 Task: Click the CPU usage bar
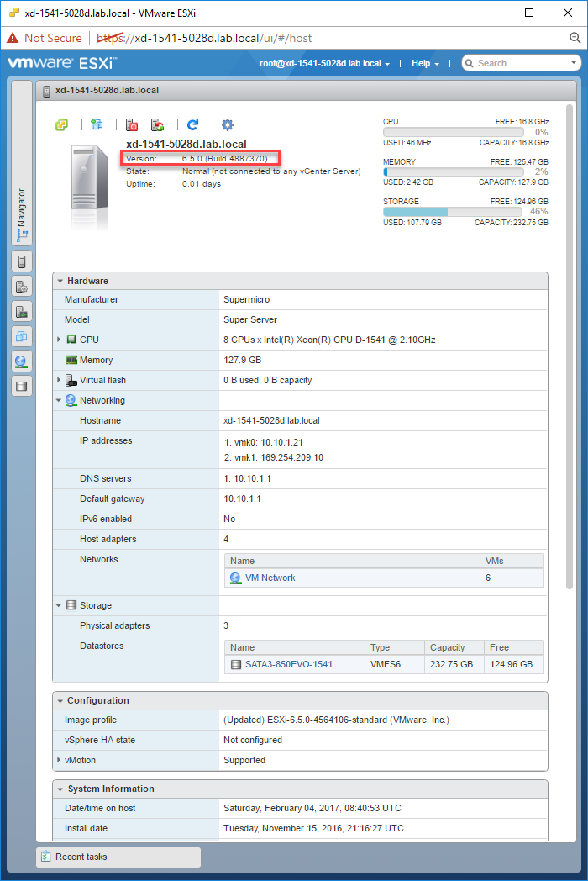[454, 132]
